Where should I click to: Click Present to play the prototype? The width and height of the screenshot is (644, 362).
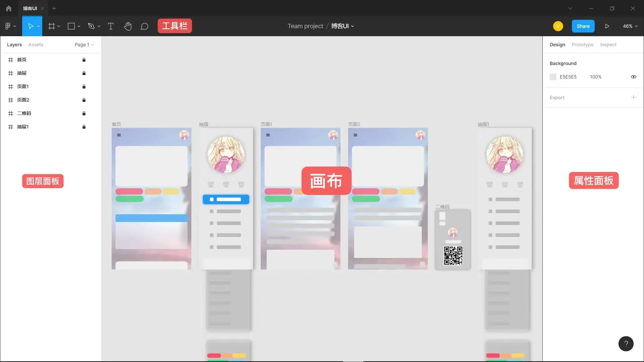607,26
